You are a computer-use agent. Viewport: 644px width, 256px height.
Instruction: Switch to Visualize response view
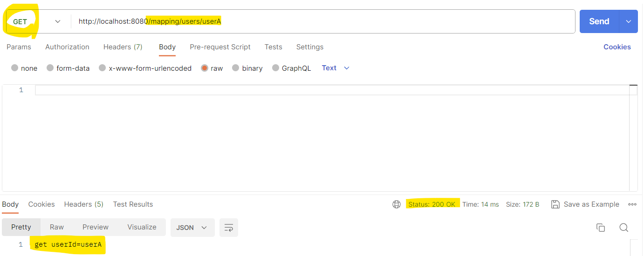tap(142, 227)
